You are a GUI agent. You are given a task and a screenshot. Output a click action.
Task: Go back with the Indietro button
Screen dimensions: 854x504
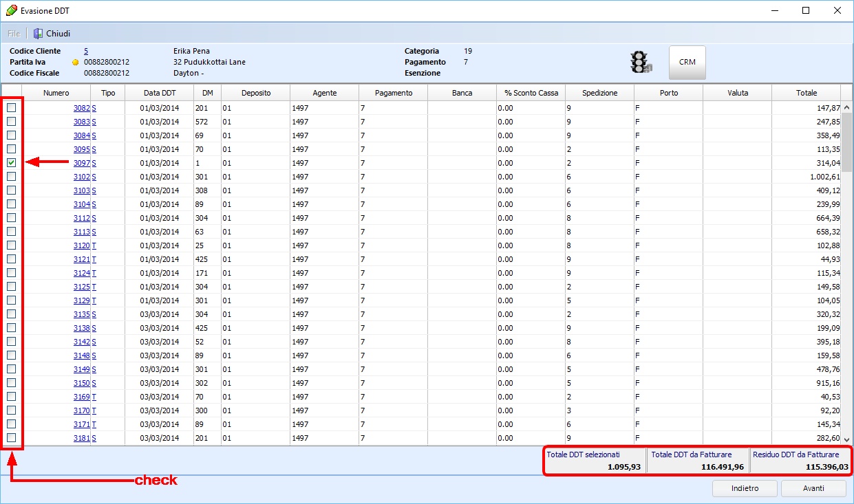(745, 488)
